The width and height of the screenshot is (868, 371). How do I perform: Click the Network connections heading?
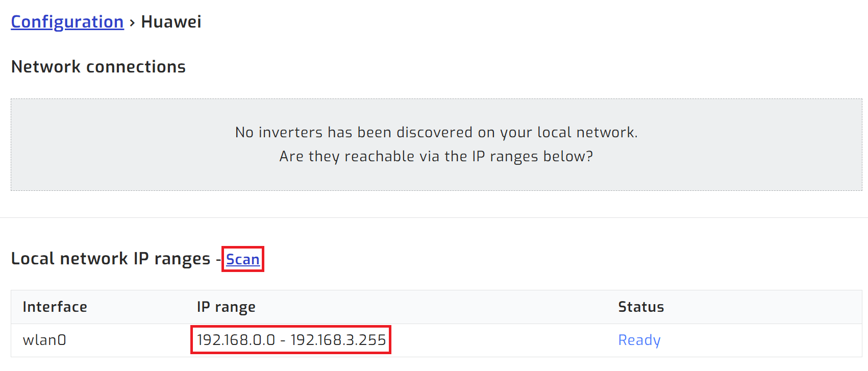tap(98, 66)
